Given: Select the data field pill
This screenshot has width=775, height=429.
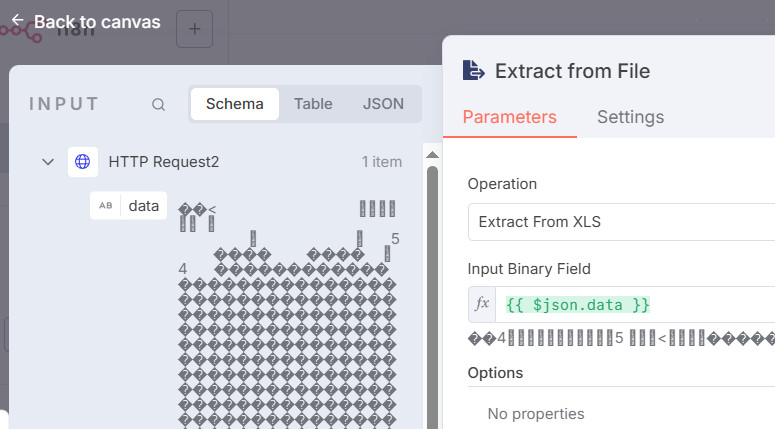Looking at the screenshot, I should point(143,206).
